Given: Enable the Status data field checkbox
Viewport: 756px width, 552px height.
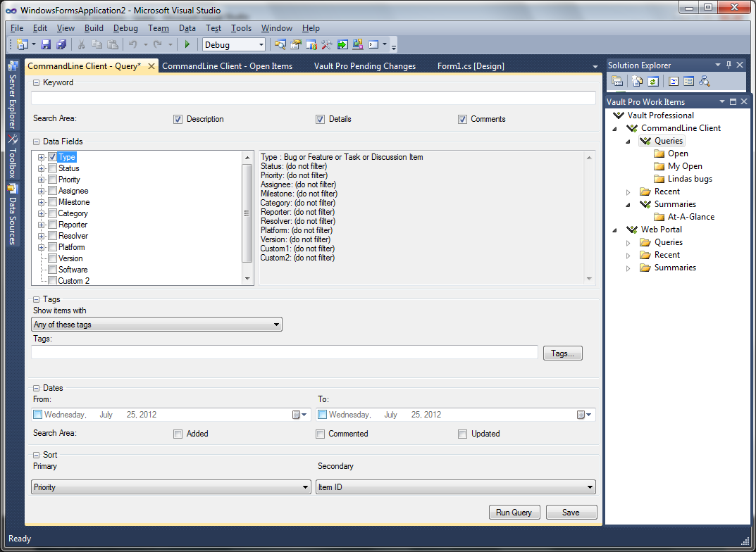Looking at the screenshot, I should pos(52,168).
